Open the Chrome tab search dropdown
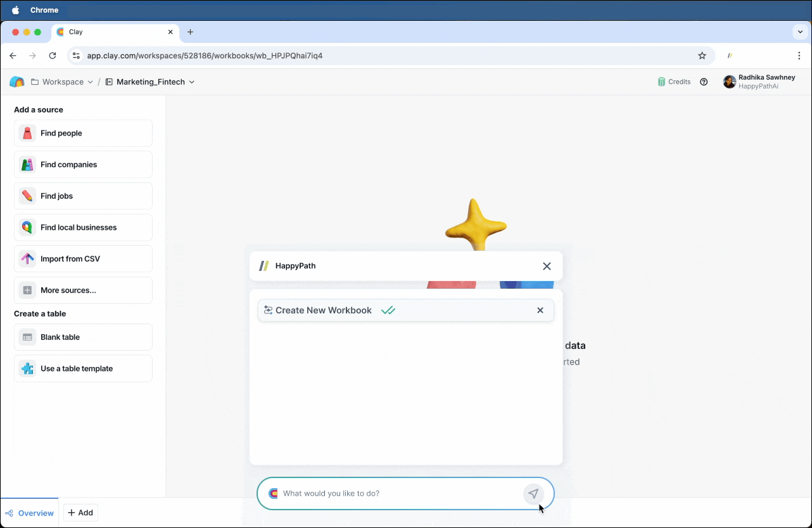Viewport: 812px width, 528px height. click(799, 32)
